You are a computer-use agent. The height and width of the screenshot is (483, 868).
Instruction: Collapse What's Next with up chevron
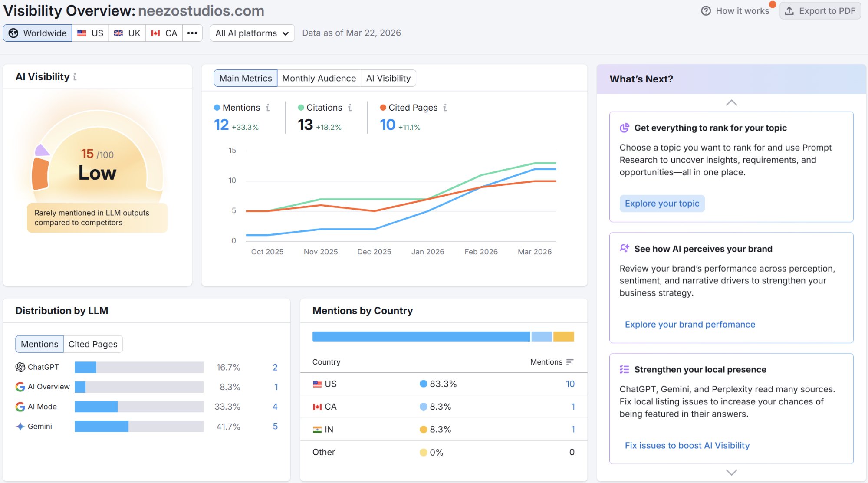(x=731, y=103)
